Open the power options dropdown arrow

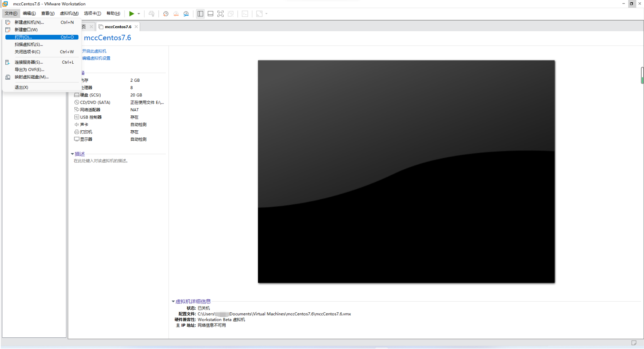[139, 14]
